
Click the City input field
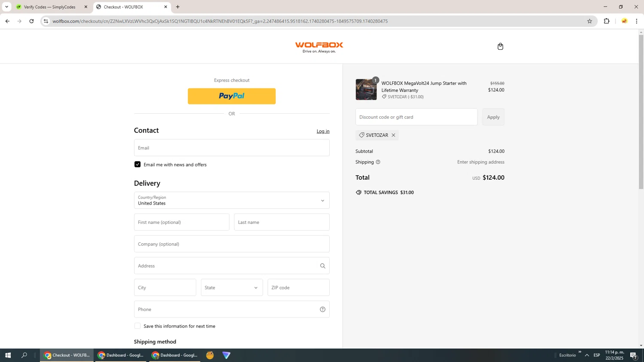click(165, 287)
